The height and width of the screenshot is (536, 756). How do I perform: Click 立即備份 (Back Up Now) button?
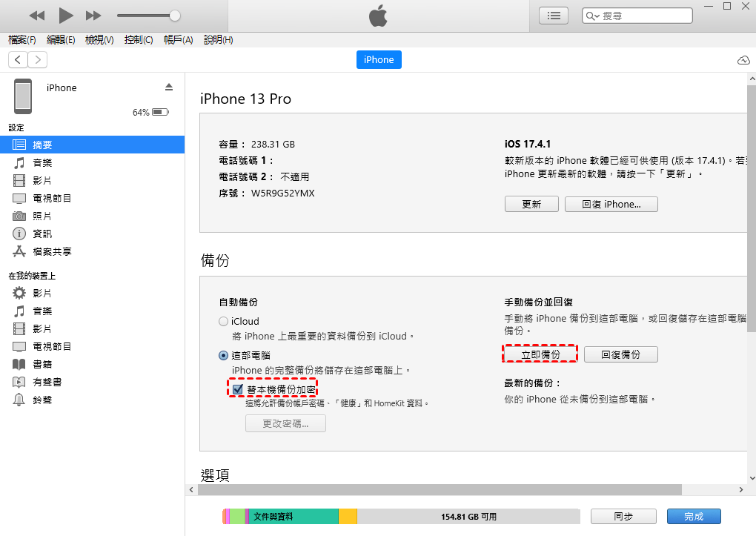tap(540, 354)
